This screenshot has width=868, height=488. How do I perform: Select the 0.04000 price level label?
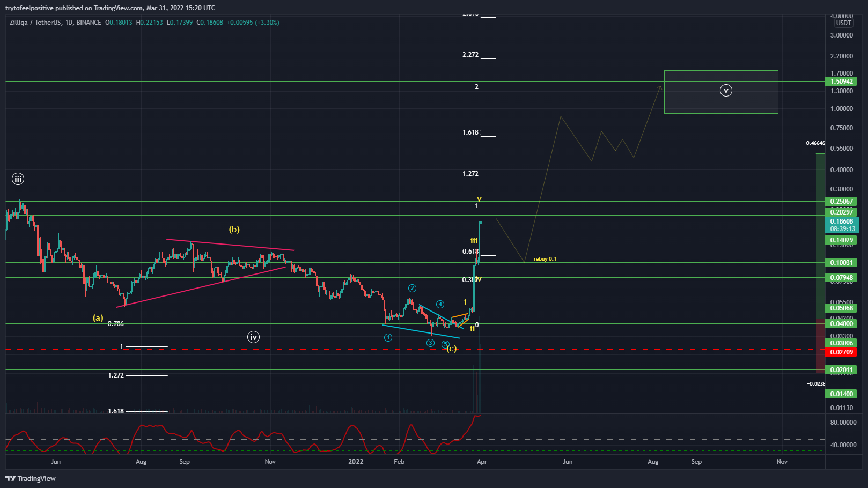(841, 324)
